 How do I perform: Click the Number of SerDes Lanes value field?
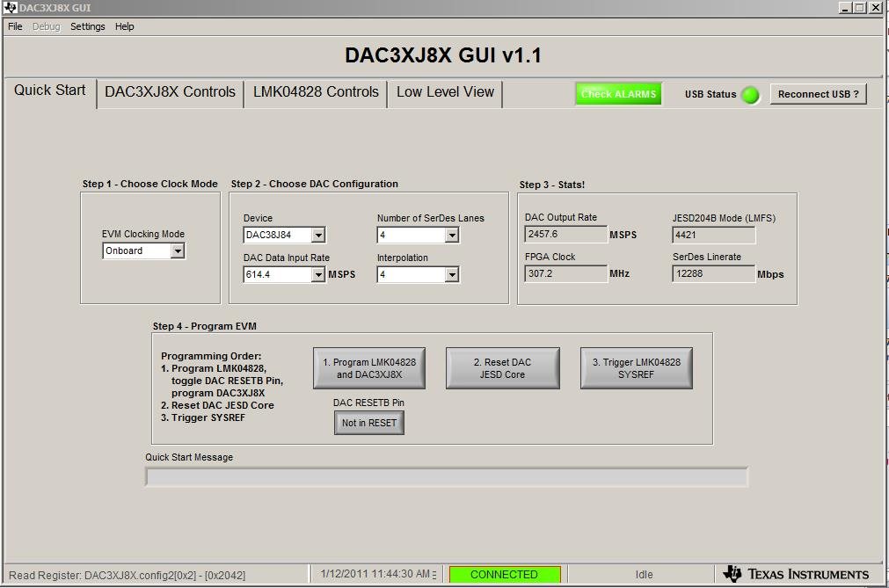411,235
